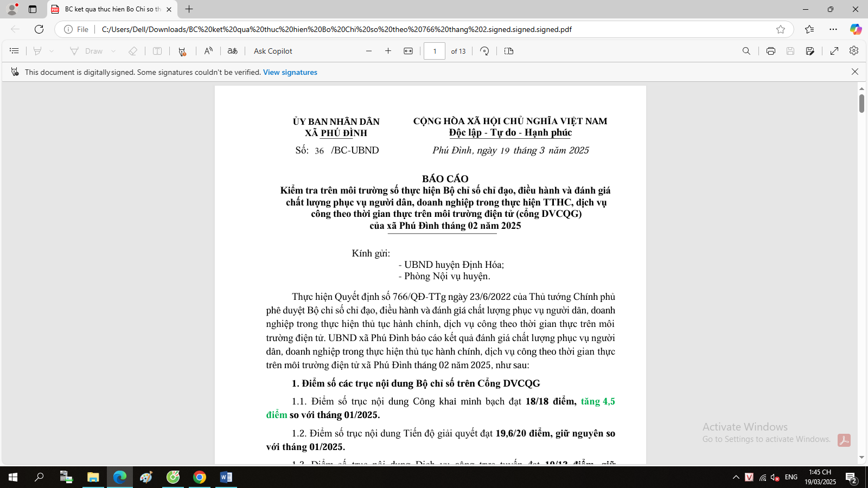Expand the Draw tool options dropdown
Image resolution: width=868 pixels, height=488 pixels.
point(113,51)
